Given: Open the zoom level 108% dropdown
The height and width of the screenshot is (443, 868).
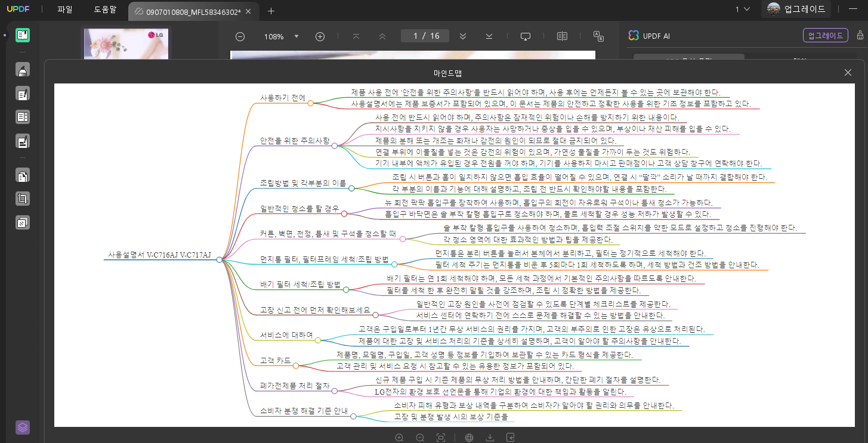Looking at the screenshot, I should pos(296,36).
